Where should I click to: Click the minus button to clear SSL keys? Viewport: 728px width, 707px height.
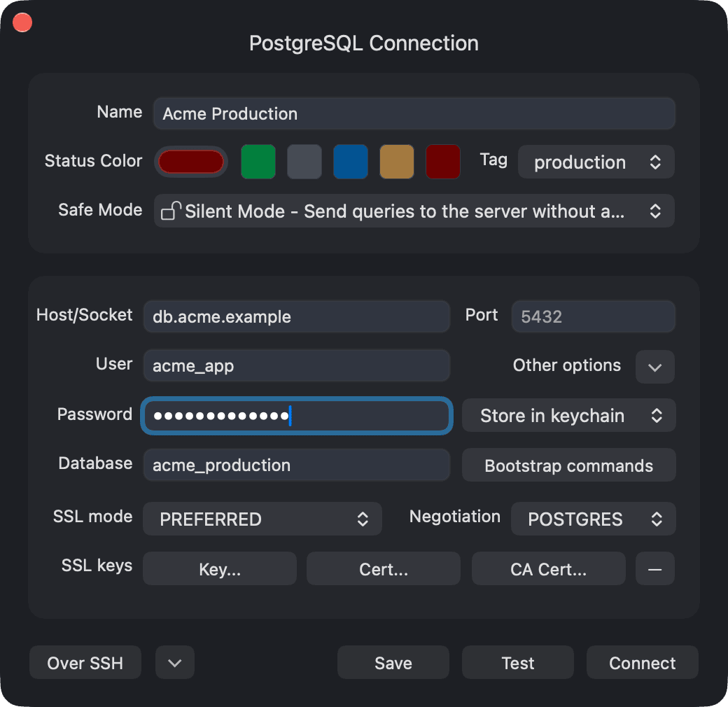click(x=654, y=568)
